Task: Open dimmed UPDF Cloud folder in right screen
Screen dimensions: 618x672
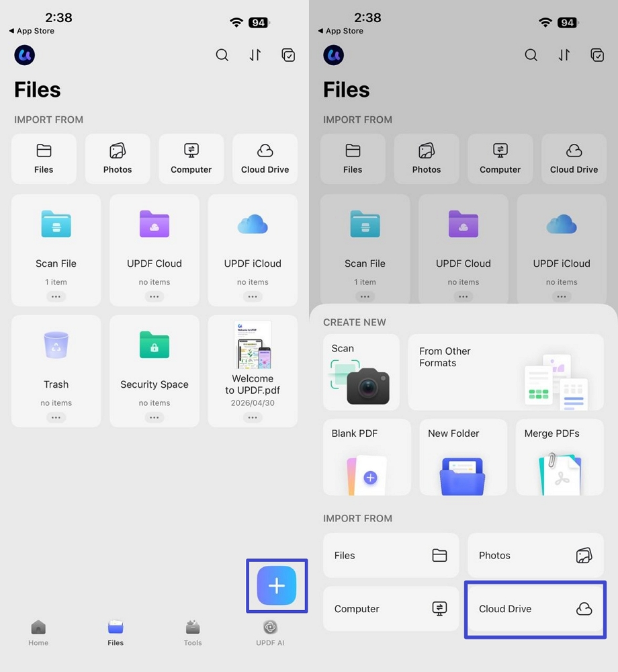Action: (x=463, y=249)
